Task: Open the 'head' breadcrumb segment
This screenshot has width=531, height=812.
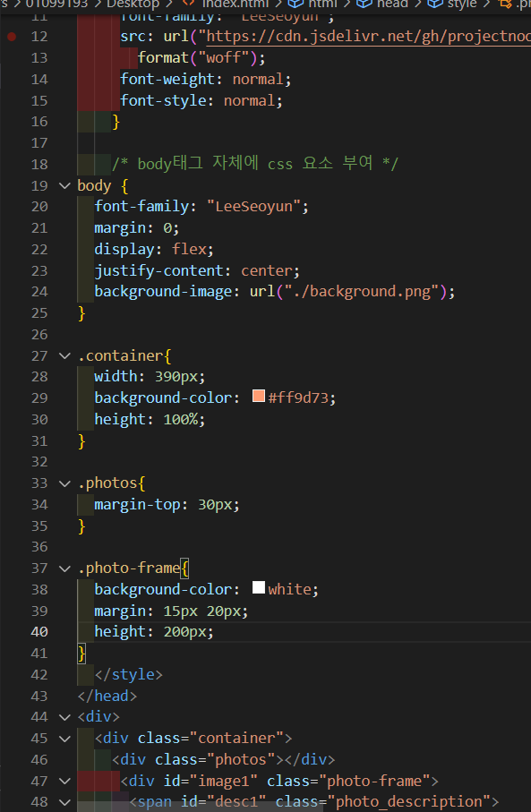Action: click(x=392, y=4)
